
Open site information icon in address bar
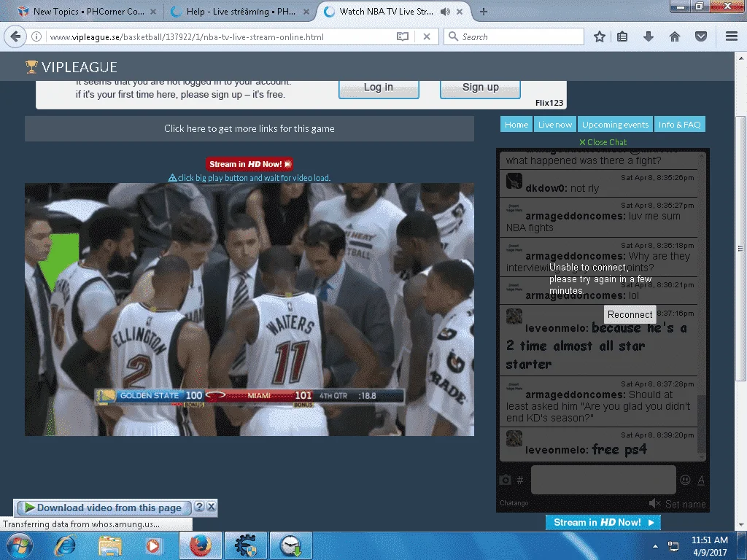[36, 36]
